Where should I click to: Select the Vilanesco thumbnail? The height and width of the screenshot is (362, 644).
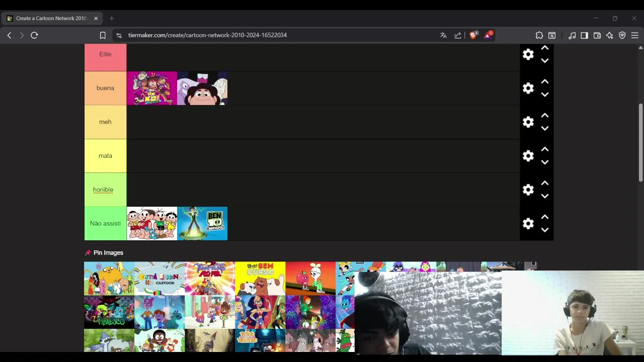109,312
